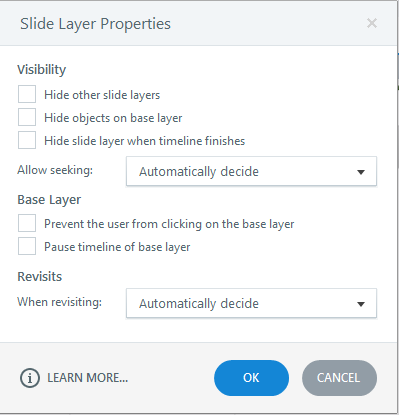Viewport: 399px width, 415px height.
Task: Click the arrow icon in When revisiting box
Action: tap(361, 304)
